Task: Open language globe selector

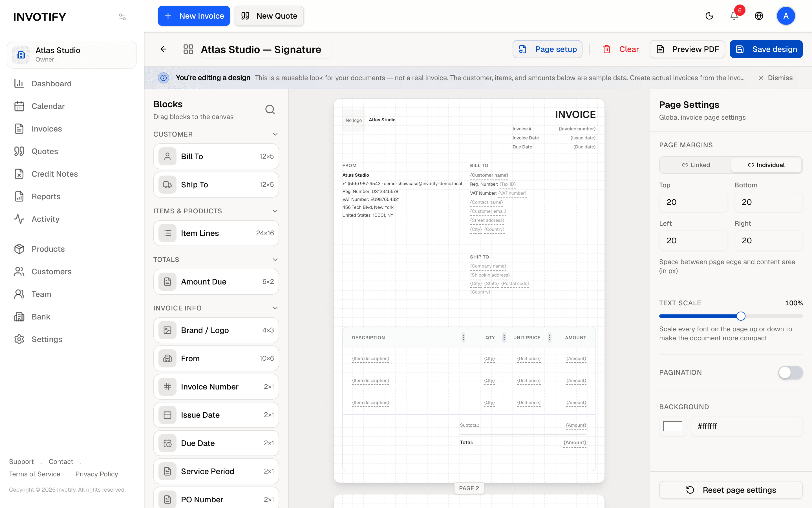Action: pyautogui.click(x=759, y=16)
